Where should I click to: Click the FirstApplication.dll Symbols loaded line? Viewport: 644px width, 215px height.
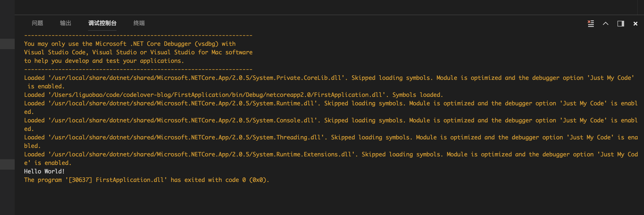pyautogui.click(x=233, y=95)
